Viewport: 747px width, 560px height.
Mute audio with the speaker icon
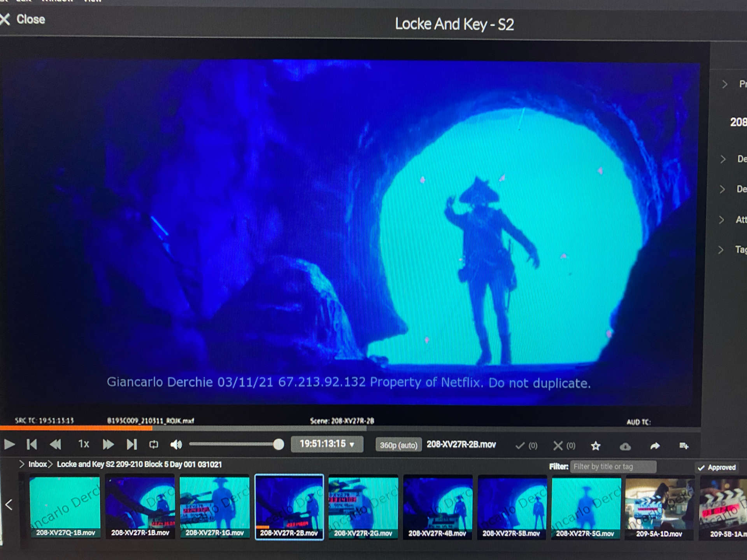click(176, 444)
